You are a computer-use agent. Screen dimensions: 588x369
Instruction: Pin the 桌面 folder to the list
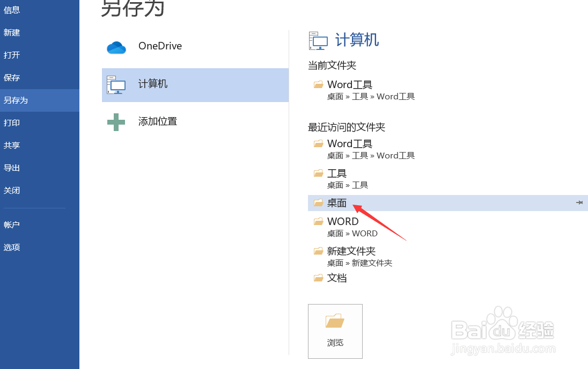point(579,202)
